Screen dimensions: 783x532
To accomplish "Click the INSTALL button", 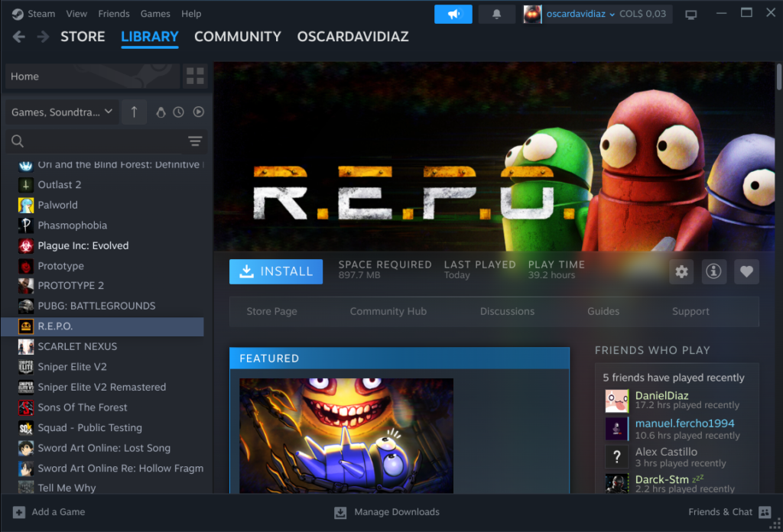I will (x=275, y=271).
